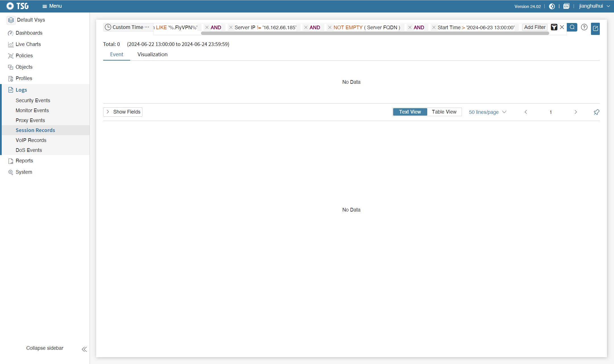This screenshot has height=364, width=614.
Task: Switch to Table View
Action: click(444, 112)
